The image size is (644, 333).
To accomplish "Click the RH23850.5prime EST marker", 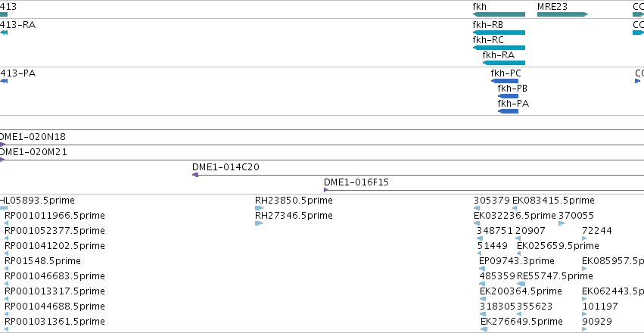I will coord(259,208).
